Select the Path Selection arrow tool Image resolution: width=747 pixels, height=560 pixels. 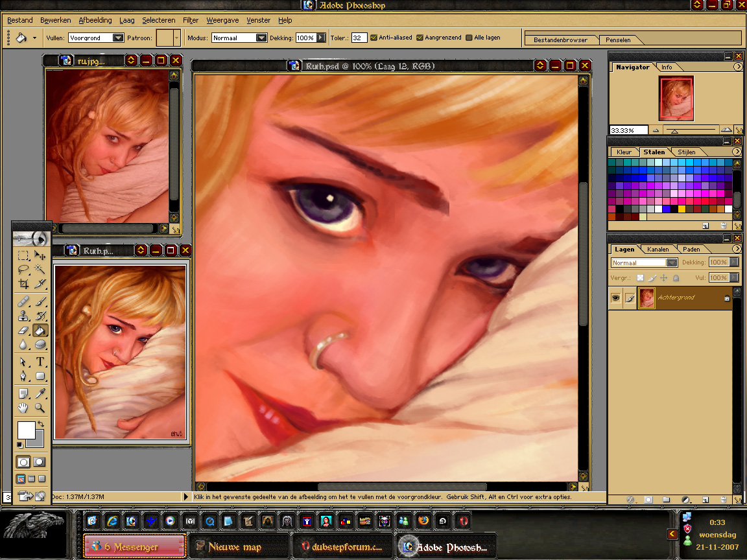(x=23, y=362)
